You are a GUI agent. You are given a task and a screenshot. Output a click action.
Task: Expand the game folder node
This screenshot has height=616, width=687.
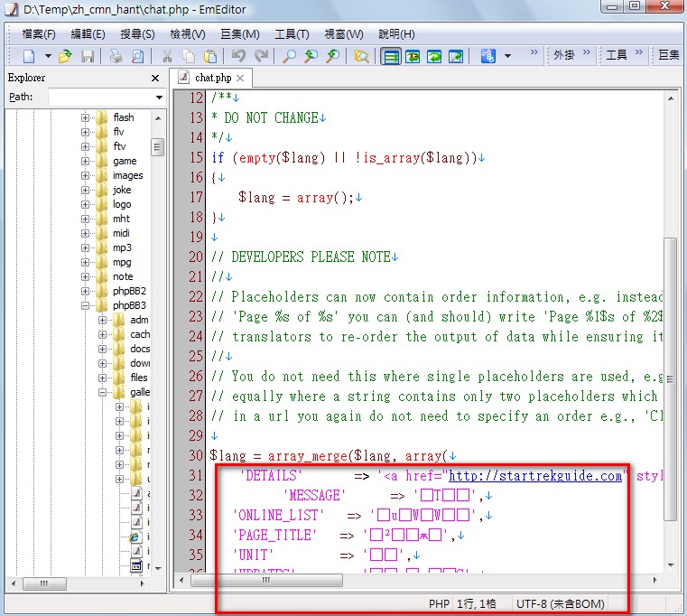tap(85, 161)
